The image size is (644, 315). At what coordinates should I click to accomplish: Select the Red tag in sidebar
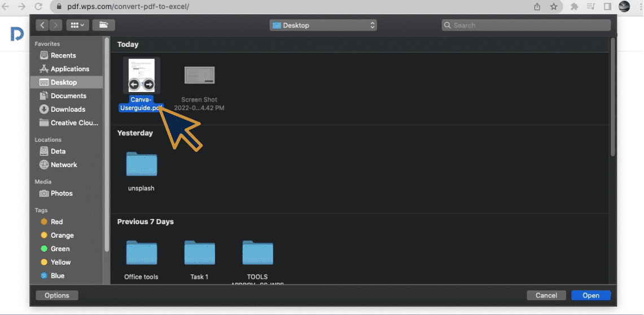[56, 222]
